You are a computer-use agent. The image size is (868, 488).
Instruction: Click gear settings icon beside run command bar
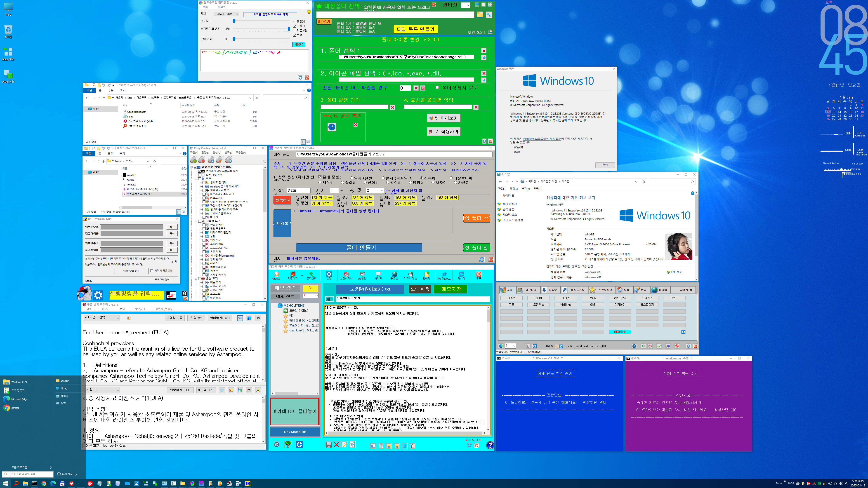pyautogui.click(x=98, y=295)
